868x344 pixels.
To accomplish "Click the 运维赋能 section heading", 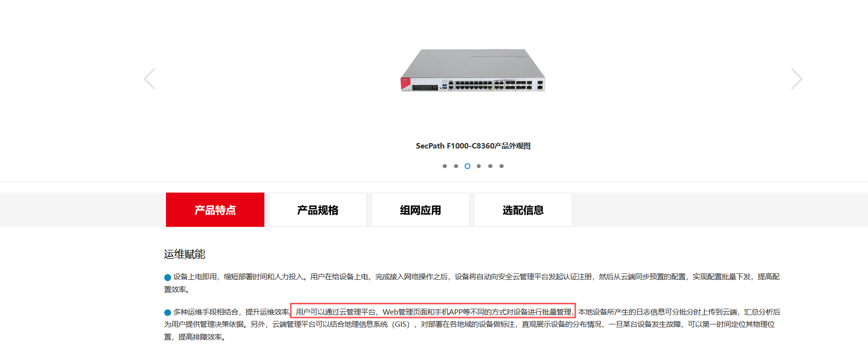I will point(185,254).
